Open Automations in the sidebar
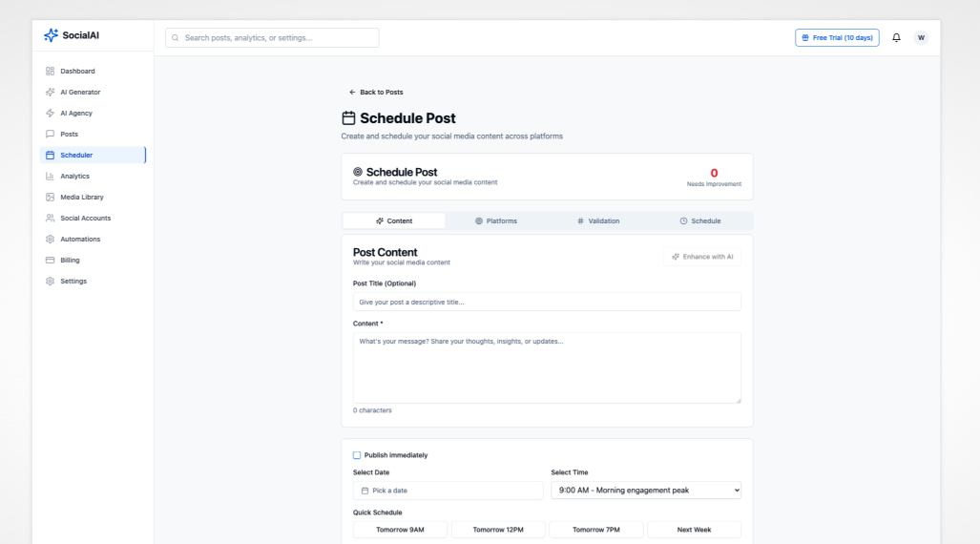Screen dimensions: 980x544 coord(80,240)
